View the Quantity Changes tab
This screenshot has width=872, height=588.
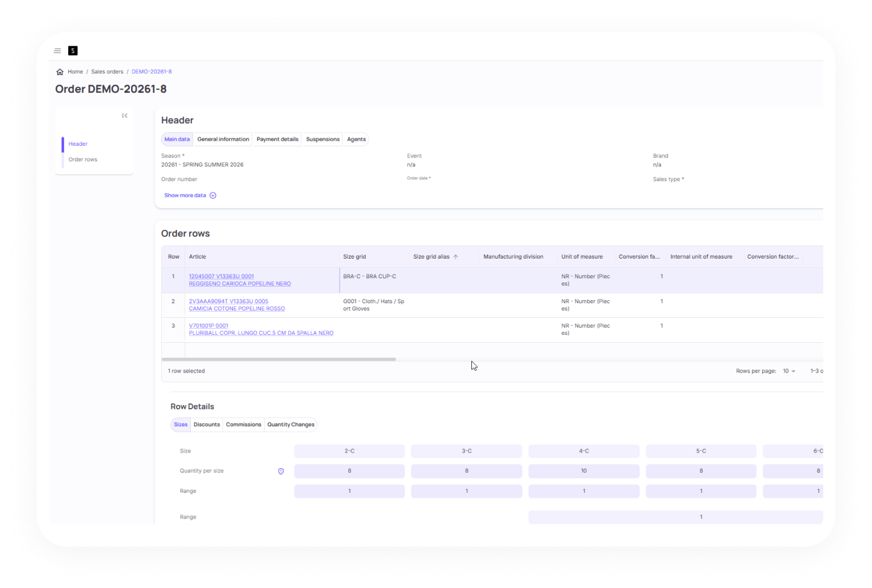click(291, 425)
